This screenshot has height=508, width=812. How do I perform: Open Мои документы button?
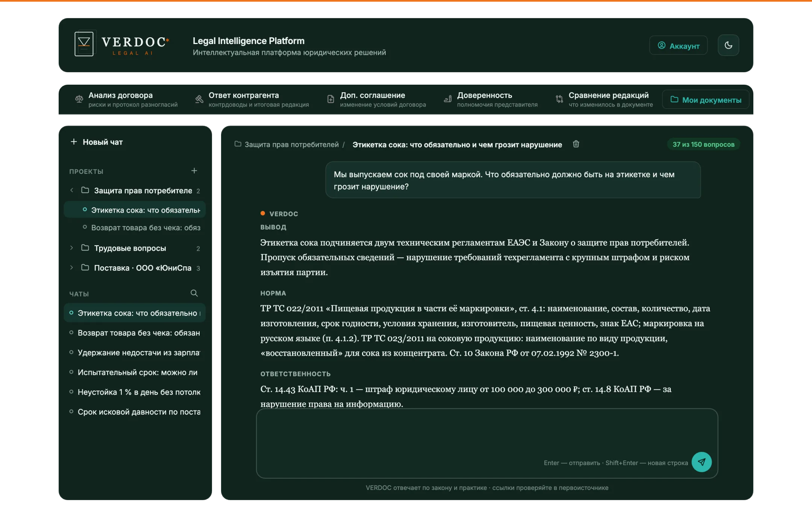(x=706, y=100)
